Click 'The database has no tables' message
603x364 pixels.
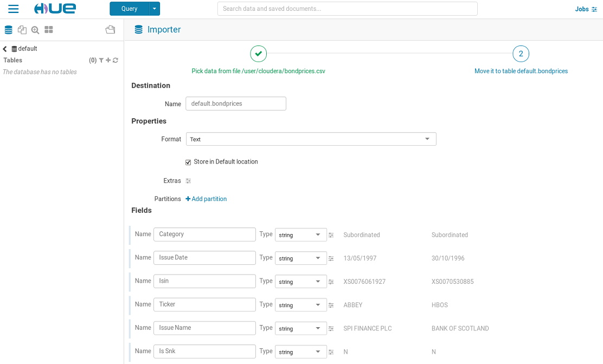click(x=40, y=72)
